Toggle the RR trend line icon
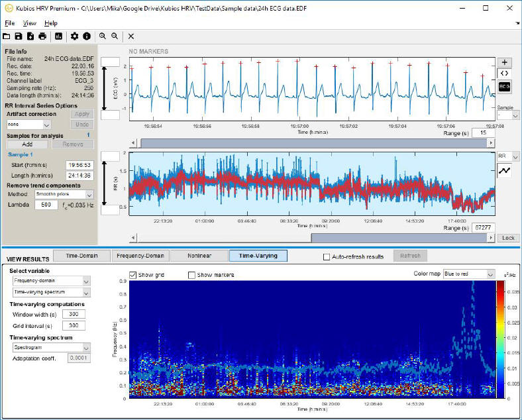This screenshot has height=420, width=522. click(x=505, y=171)
